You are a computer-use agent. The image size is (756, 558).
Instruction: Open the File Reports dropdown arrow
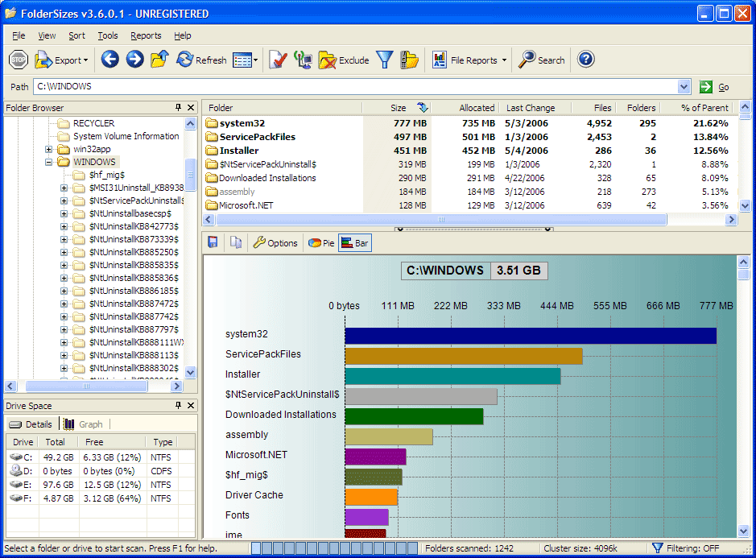pyautogui.click(x=504, y=60)
